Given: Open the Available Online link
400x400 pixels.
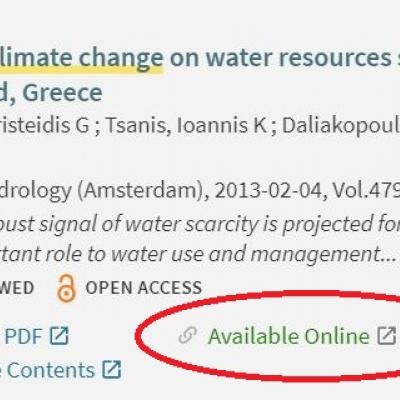Looking at the screenshot, I should coord(289,336).
